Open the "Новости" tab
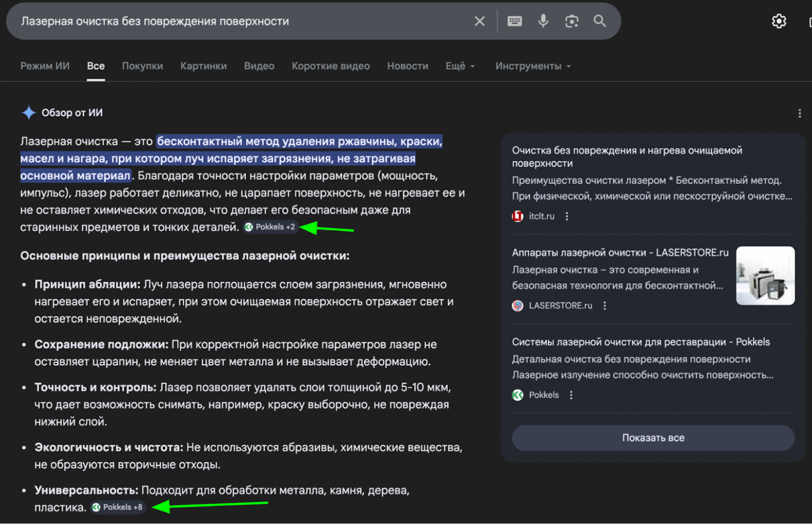The image size is (812, 524). (x=407, y=66)
